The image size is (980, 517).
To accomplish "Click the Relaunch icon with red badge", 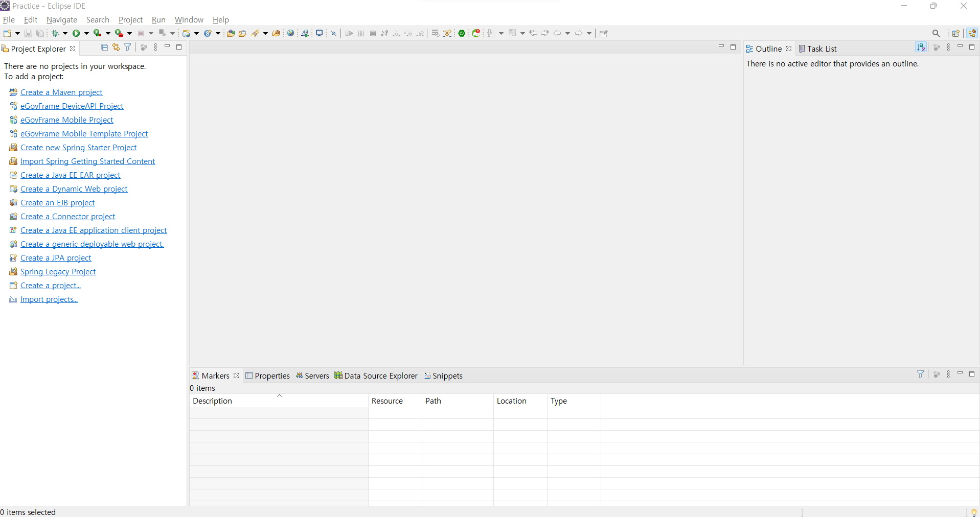I will point(476,33).
